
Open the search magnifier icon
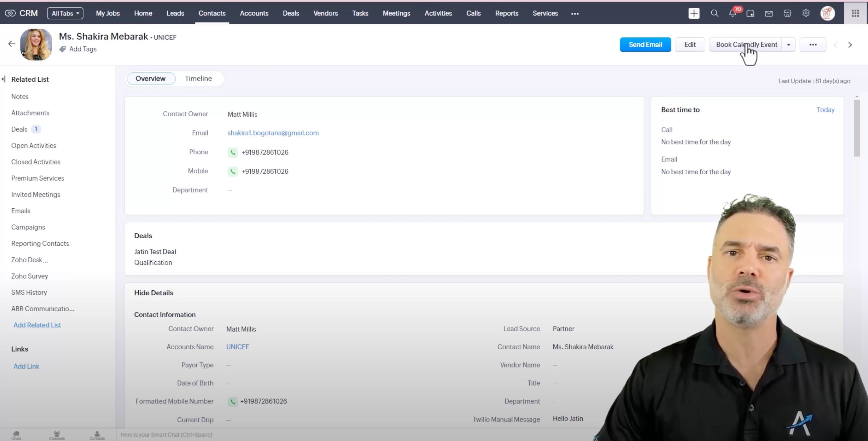(714, 13)
